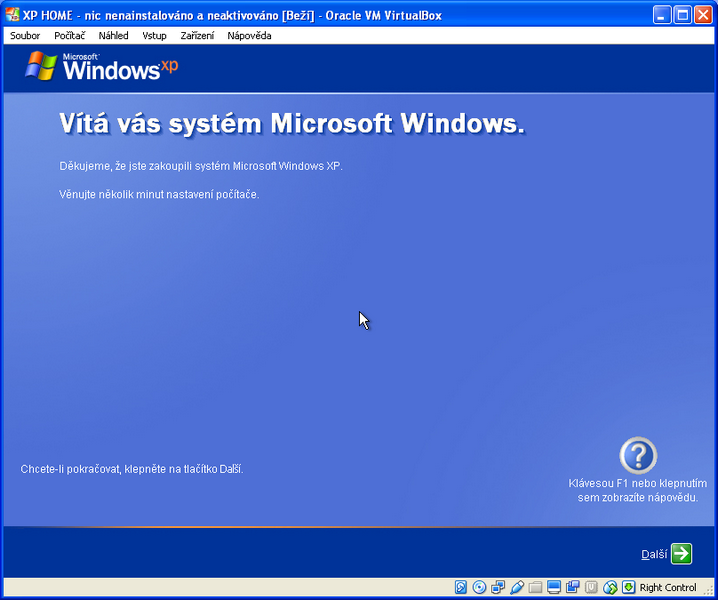Click the heading 'Vítá vás systém Microsoft Windows.'
This screenshot has height=600, width=718.
292,124
